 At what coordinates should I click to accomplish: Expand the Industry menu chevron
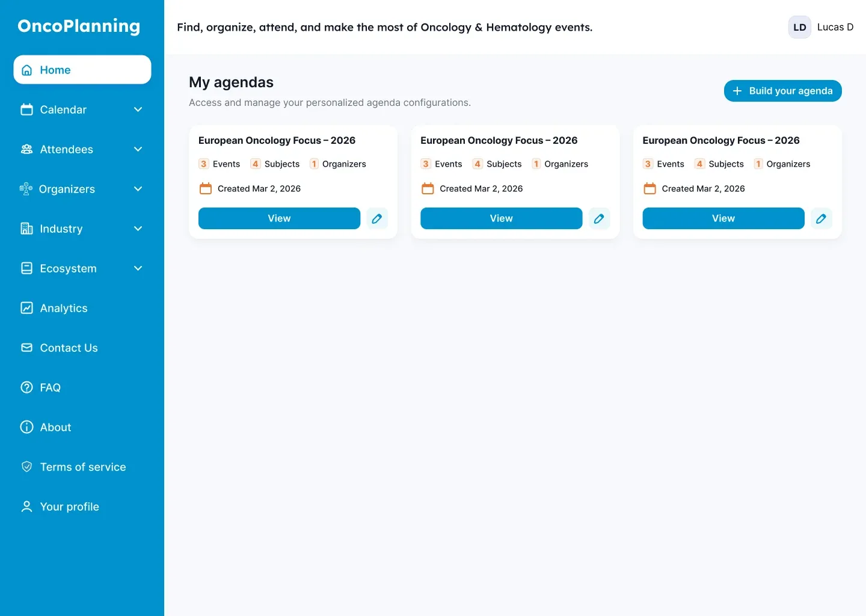click(x=138, y=229)
